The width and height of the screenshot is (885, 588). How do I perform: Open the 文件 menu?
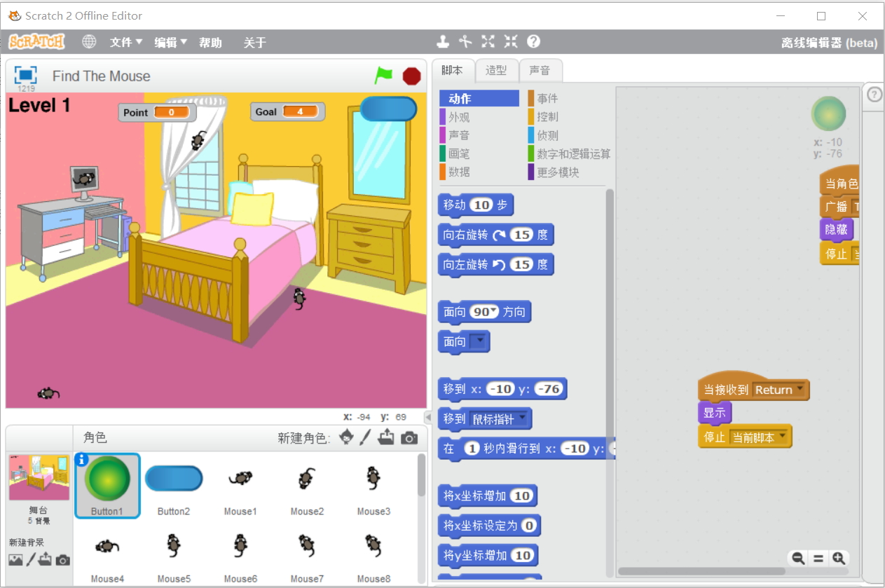click(126, 43)
